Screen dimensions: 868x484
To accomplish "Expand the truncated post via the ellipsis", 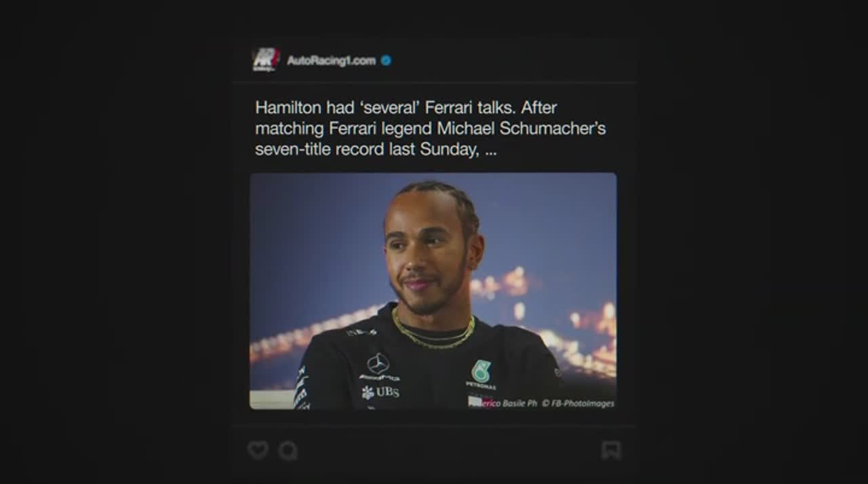I will coord(491,150).
